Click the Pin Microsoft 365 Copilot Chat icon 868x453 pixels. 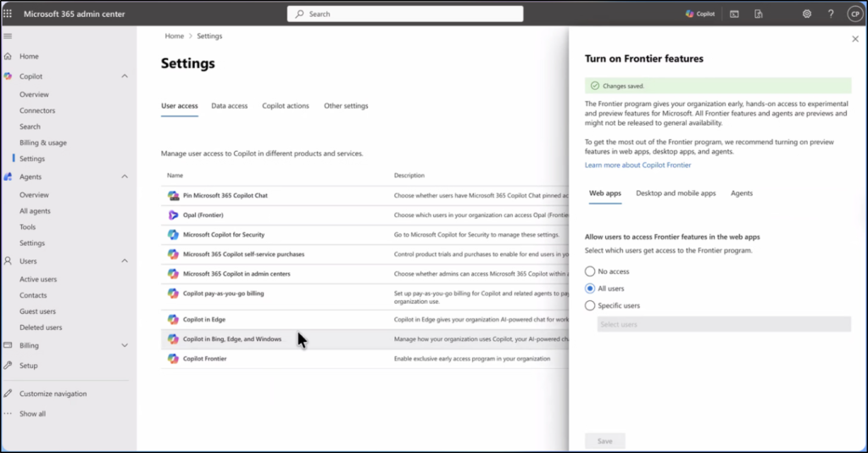[173, 195]
